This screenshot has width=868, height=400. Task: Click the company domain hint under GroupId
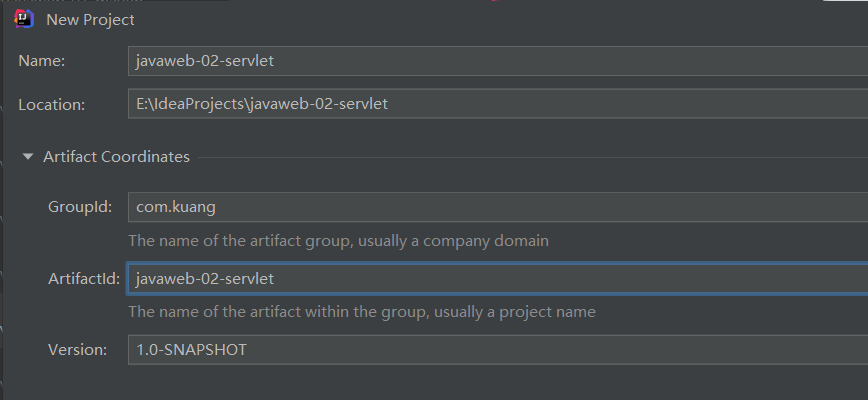pos(339,241)
